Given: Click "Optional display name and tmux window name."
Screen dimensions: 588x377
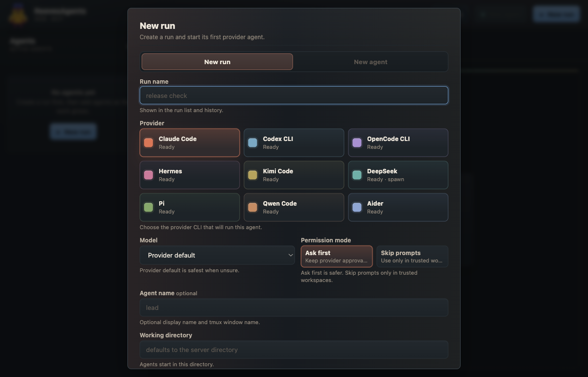Looking at the screenshot, I should click(199, 322).
